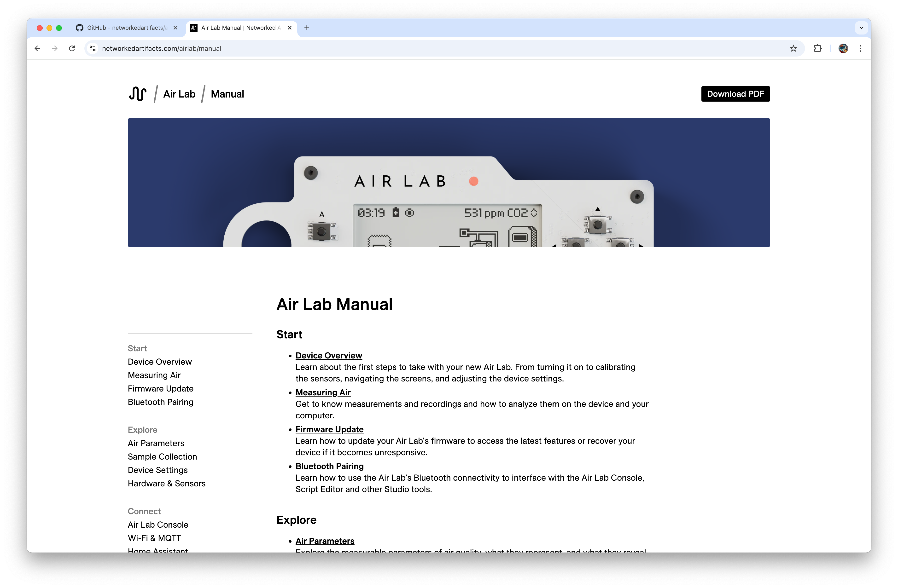The image size is (898, 588).
Task: Open a new tab with plus icon
Action: [x=307, y=28]
